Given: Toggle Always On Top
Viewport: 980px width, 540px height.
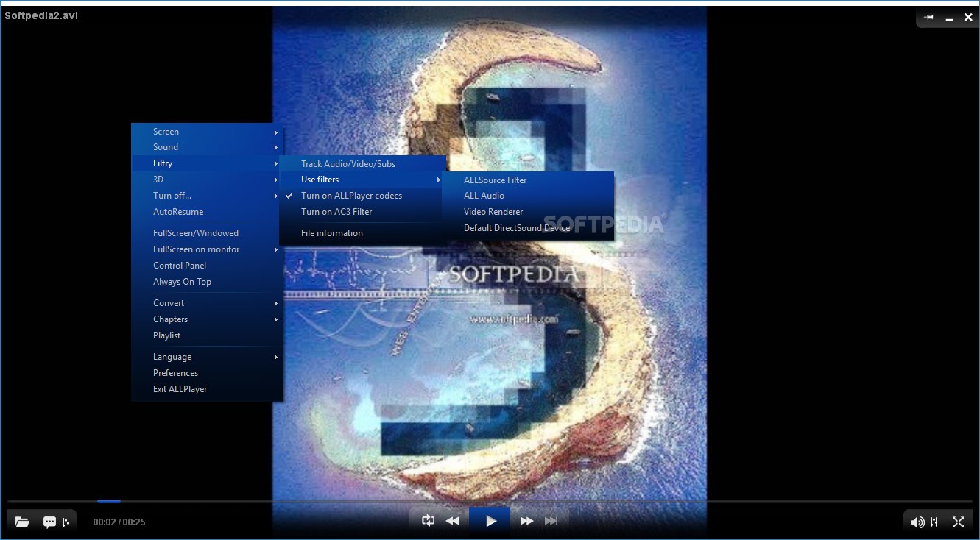Looking at the screenshot, I should pos(207,282).
